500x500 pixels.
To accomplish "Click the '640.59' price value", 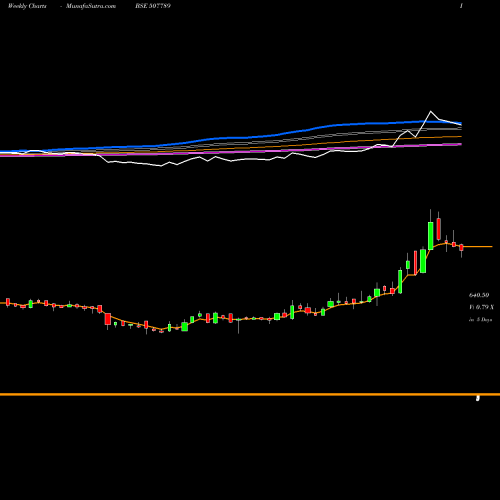I will point(479,295).
